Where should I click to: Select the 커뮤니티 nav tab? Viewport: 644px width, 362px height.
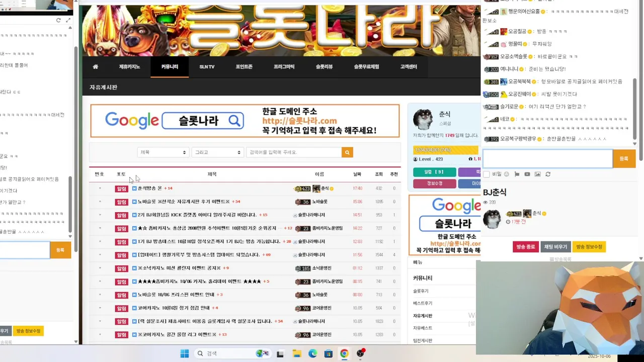[170, 67]
